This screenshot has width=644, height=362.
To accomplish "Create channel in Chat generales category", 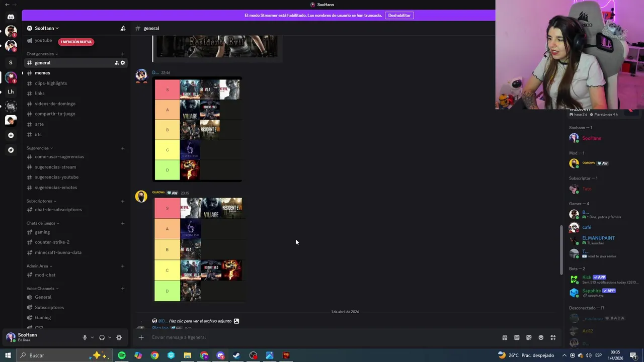I will [x=123, y=54].
